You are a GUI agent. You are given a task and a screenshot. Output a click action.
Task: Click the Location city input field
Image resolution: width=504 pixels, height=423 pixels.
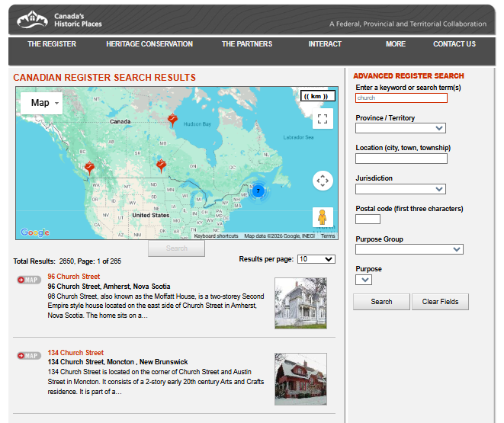401,159
